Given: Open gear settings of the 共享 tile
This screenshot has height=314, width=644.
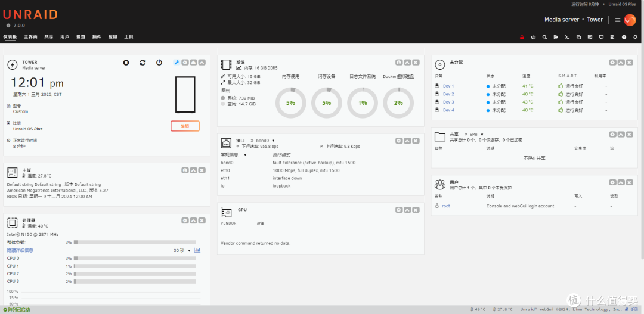Looking at the screenshot, I should [x=612, y=134].
